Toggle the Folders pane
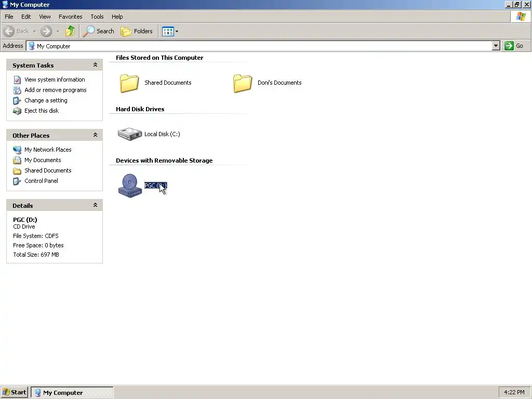Screen dimensions: 532x399 (x=137, y=31)
